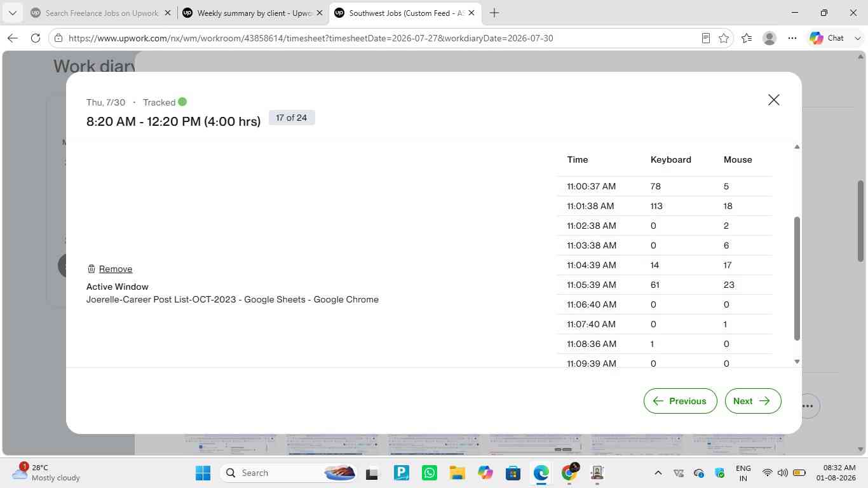Open the browser collections icon
Viewport: 868px width, 488px height.
(x=747, y=38)
